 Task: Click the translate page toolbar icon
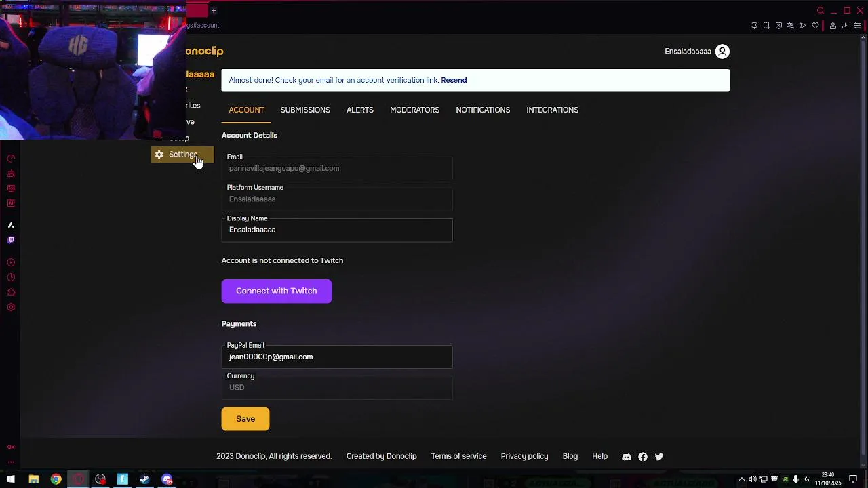pos(791,26)
